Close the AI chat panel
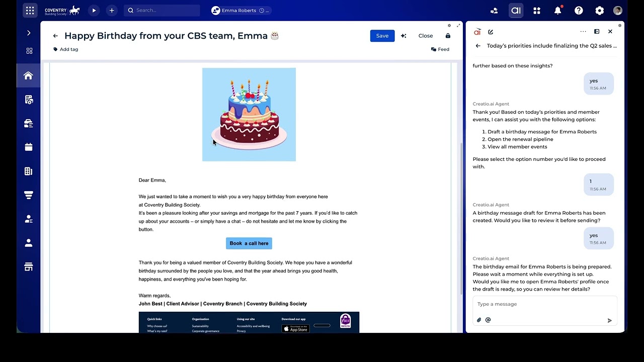Screen dimensions: 644x362 pos(610,32)
